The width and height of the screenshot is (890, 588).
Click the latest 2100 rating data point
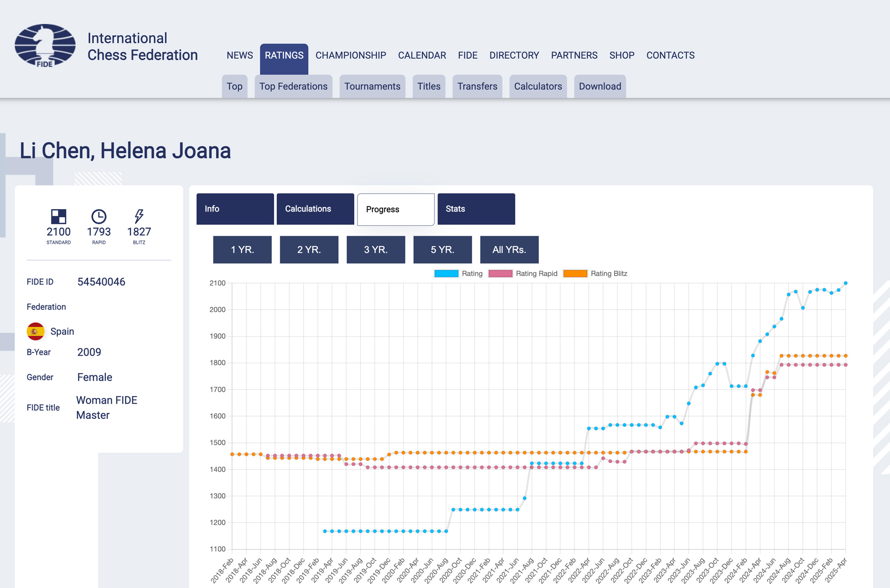tap(845, 283)
